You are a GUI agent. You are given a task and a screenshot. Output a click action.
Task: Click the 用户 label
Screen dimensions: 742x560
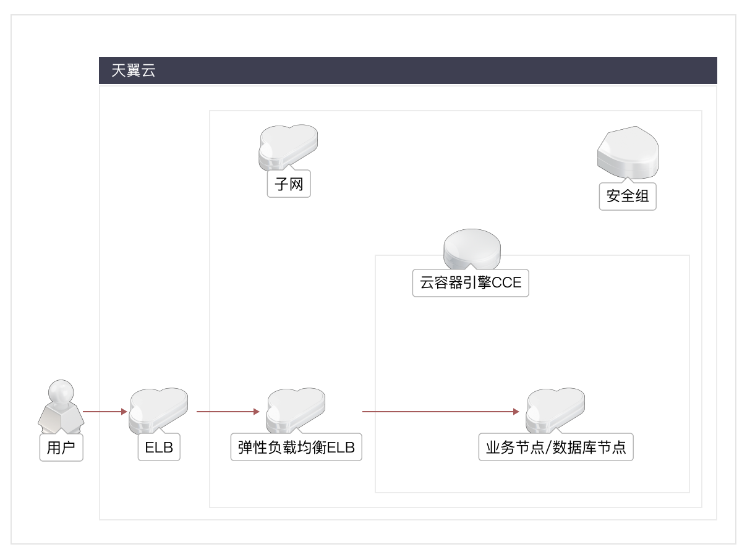pyautogui.click(x=61, y=448)
